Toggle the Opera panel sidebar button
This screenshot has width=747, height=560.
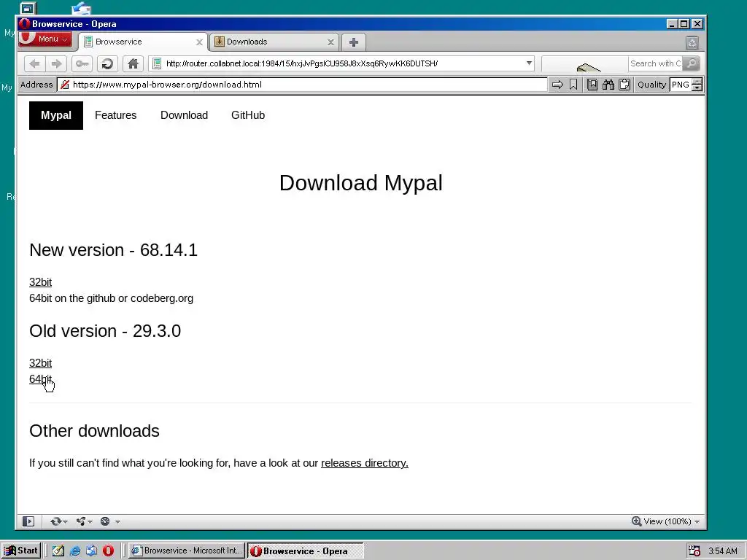pyautogui.click(x=28, y=521)
